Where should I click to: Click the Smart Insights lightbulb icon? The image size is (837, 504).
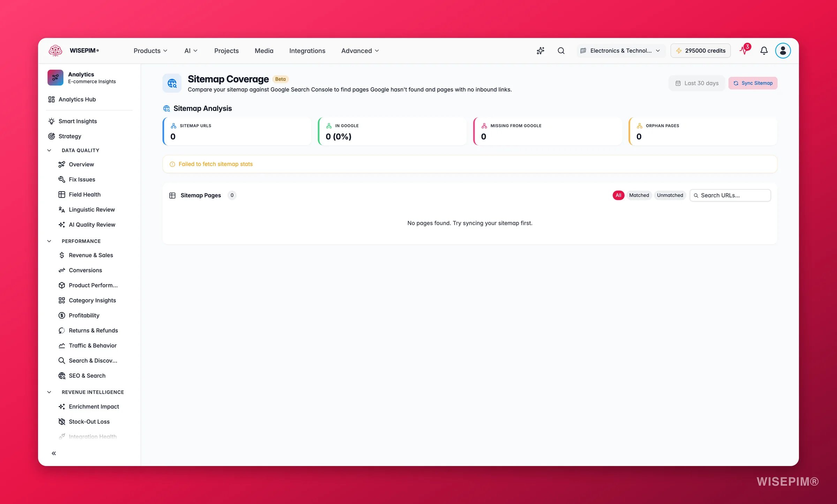51,121
